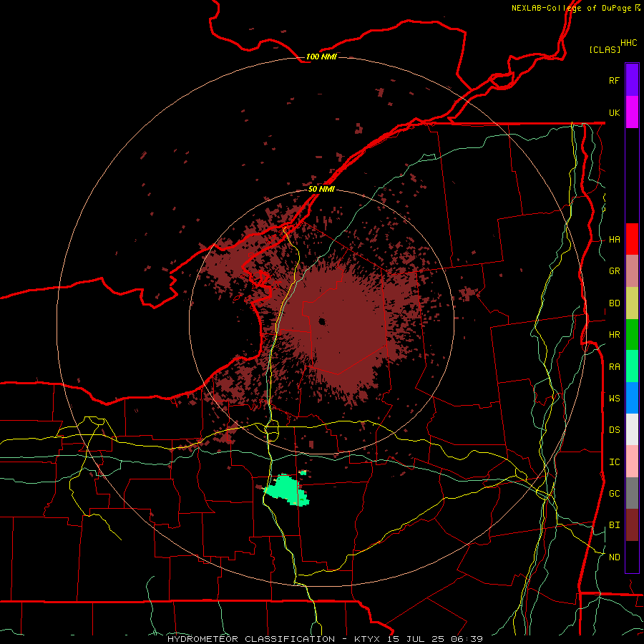Click the IC legend label

coord(614,462)
